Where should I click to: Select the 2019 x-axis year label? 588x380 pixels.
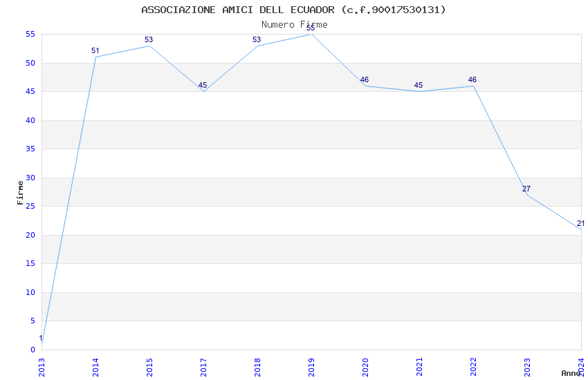click(x=311, y=368)
